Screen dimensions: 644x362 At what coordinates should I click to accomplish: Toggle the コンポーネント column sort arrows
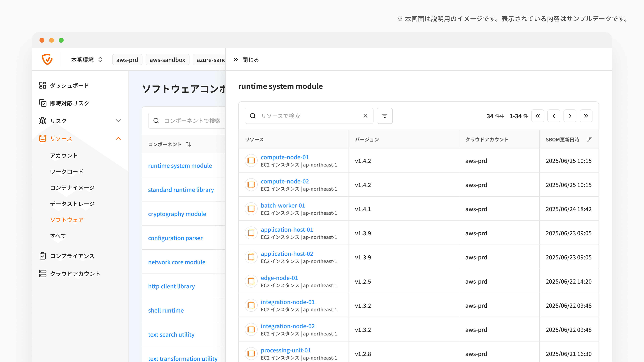pyautogui.click(x=189, y=144)
